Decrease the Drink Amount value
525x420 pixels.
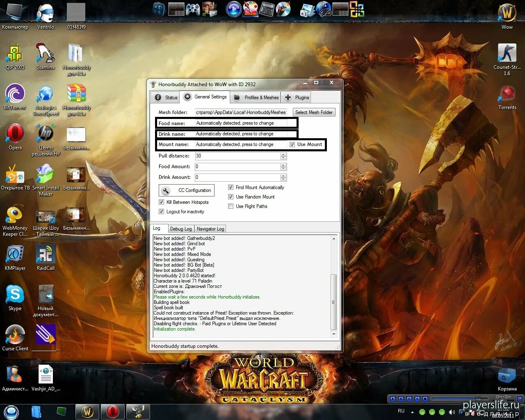point(283,179)
